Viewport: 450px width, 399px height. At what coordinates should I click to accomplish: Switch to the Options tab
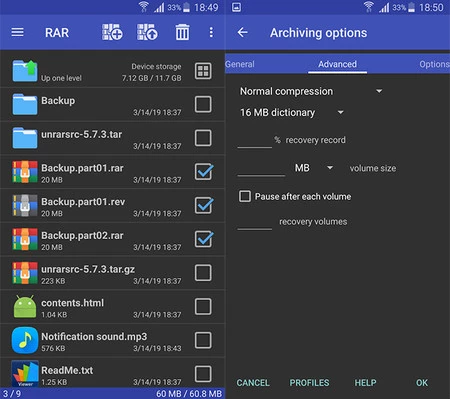click(x=434, y=64)
